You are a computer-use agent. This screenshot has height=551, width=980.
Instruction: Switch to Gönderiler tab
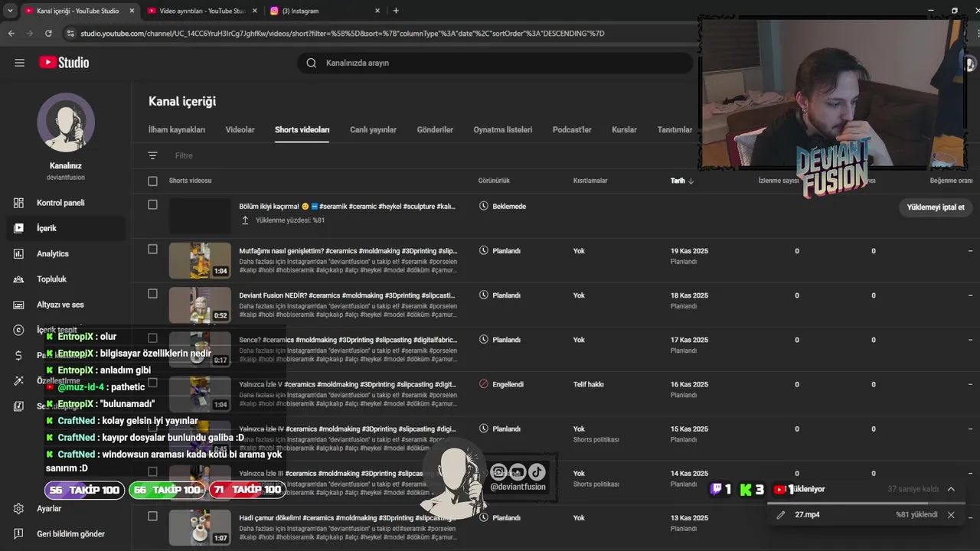pyautogui.click(x=435, y=130)
